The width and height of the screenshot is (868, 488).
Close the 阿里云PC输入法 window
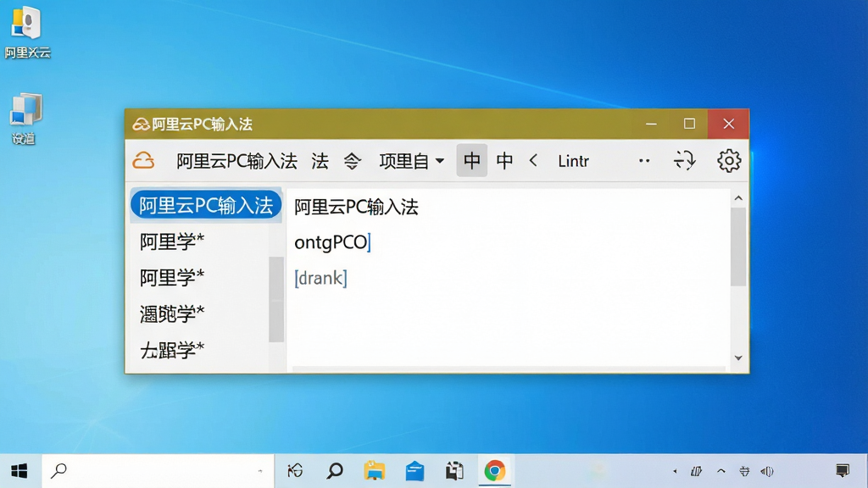728,124
